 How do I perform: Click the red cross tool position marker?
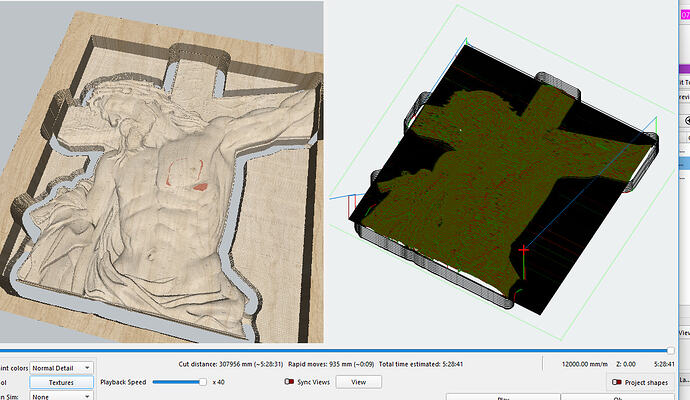point(523,250)
